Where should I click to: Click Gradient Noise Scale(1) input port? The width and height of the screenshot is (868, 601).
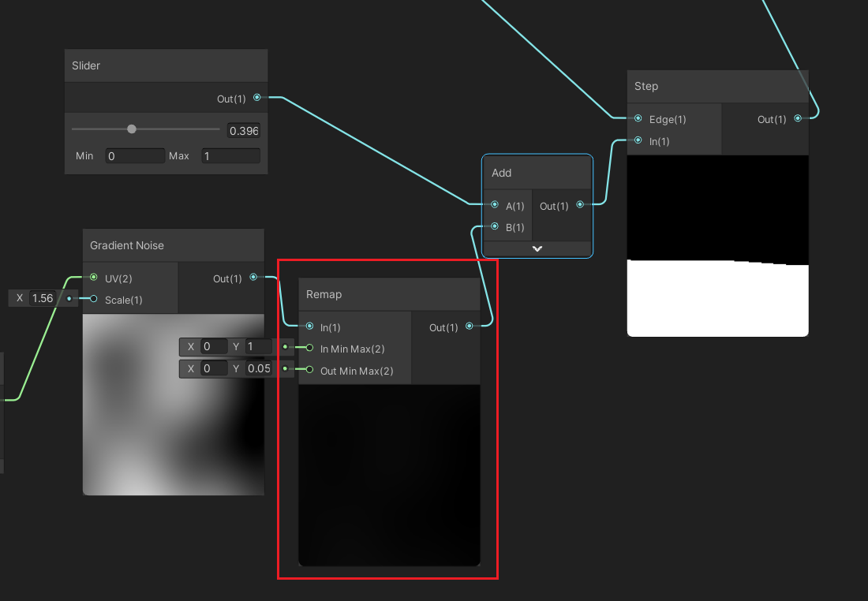tap(94, 299)
